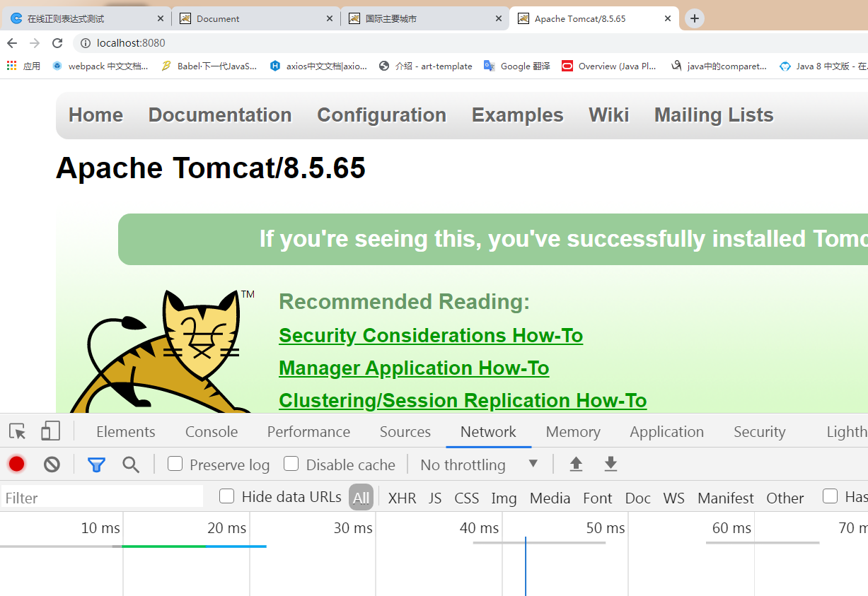The width and height of the screenshot is (868, 596).
Task: Open the Security DevTools panel
Action: pyautogui.click(x=760, y=432)
